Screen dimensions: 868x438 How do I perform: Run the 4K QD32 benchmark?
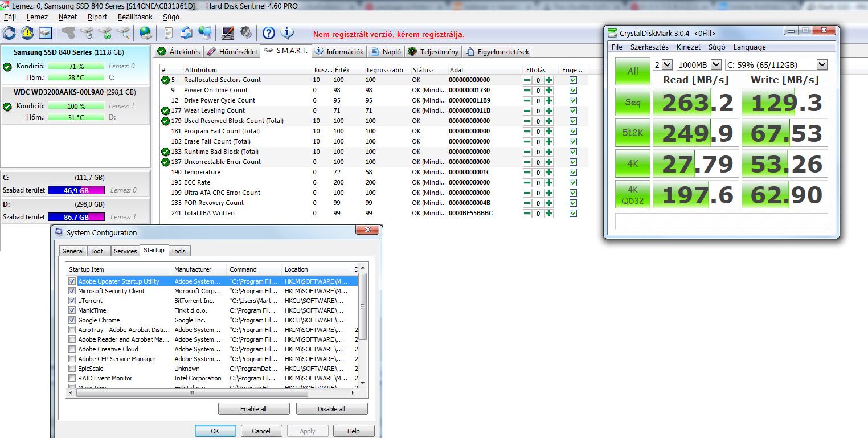(633, 194)
